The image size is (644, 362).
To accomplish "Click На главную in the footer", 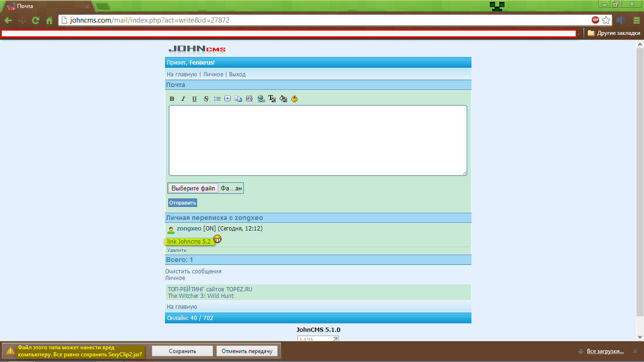I will (x=182, y=307).
